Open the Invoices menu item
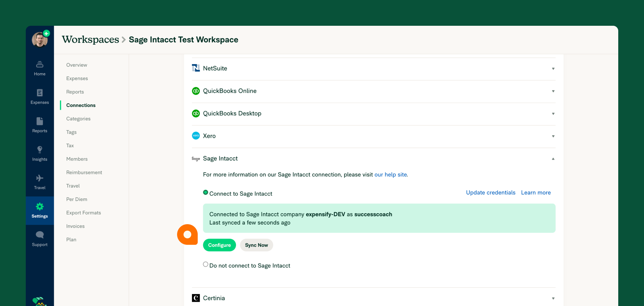Screen dimensions: 644x306 (75, 226)
